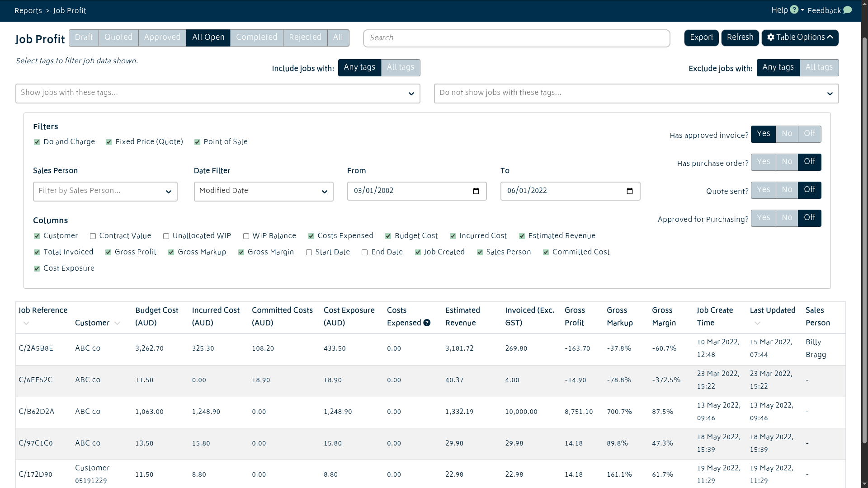Sort by Job Reference column arrow
This screenshot has height=488, width=868.
[26, 323]
